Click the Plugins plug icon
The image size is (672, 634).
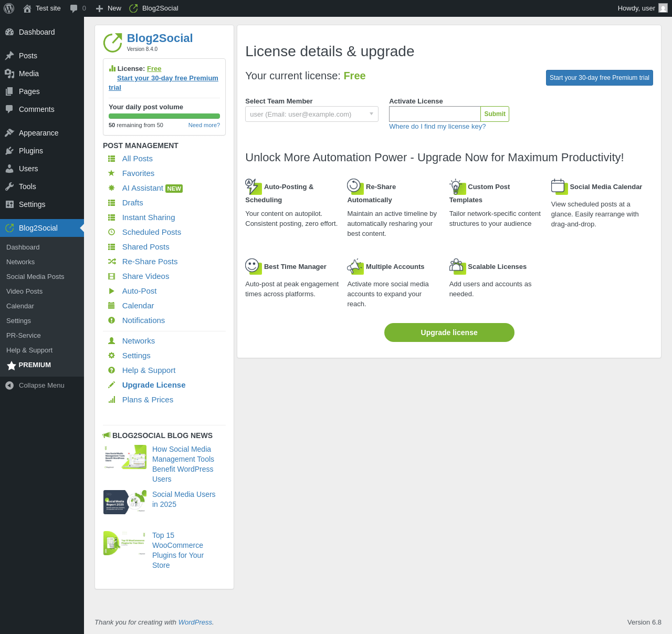pos(9,151)
